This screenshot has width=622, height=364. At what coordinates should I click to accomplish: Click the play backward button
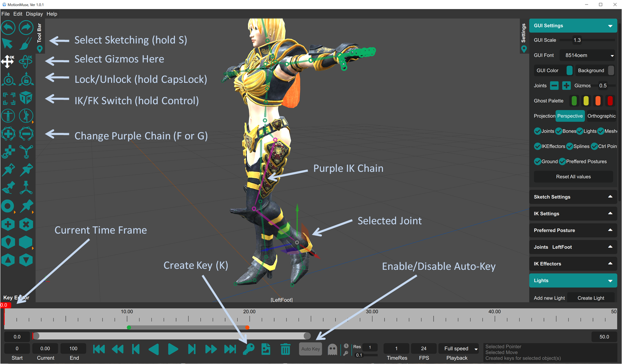click(x=154, y=349)
